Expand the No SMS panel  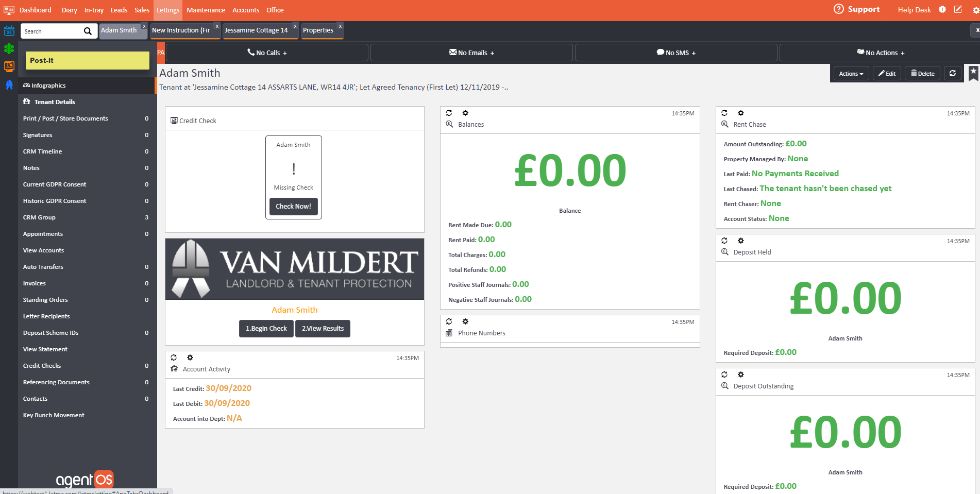676,53
